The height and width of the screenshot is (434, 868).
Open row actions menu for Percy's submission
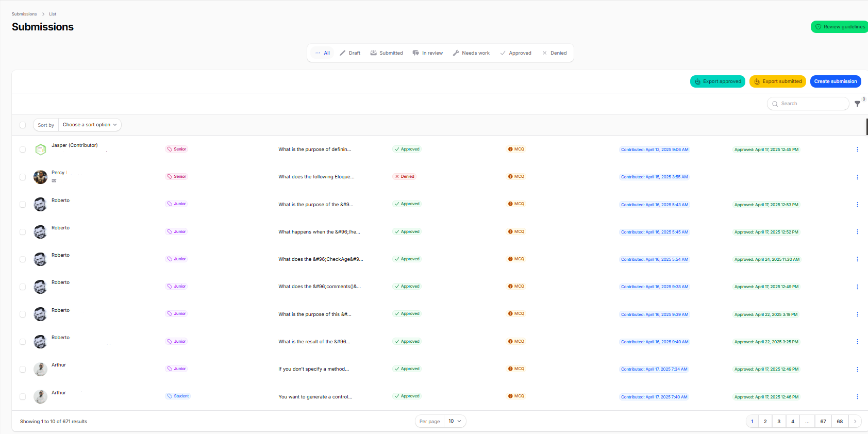(x=857, y=177)
